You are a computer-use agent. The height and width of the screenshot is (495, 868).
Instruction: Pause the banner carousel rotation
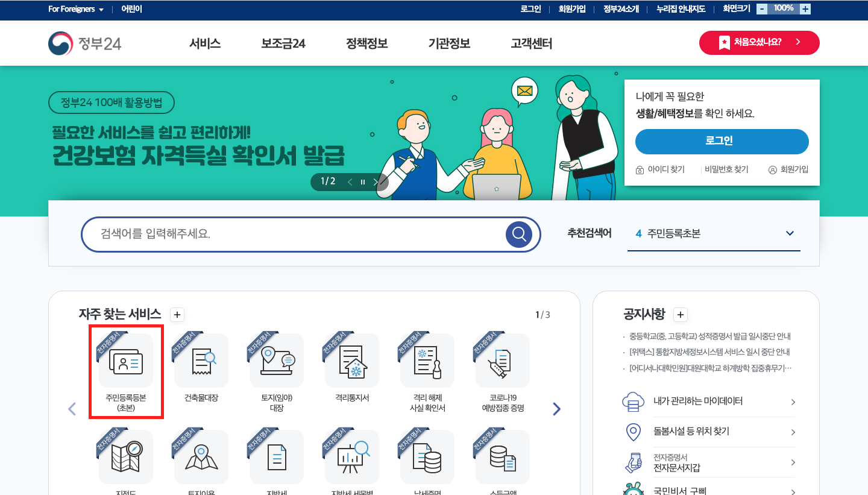pyautogui.click(x=362, y=181)
